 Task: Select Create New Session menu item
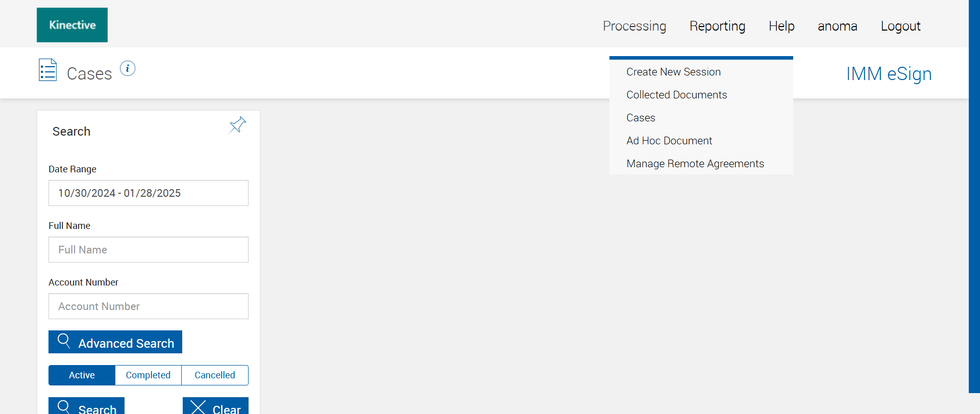point(673,72)
